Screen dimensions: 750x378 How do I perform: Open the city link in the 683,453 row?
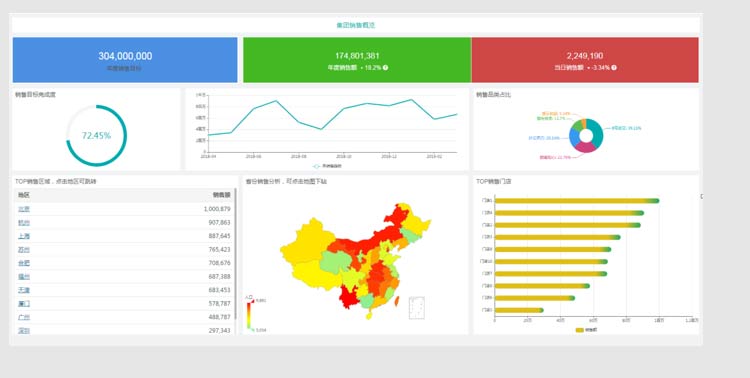[24, 290]
